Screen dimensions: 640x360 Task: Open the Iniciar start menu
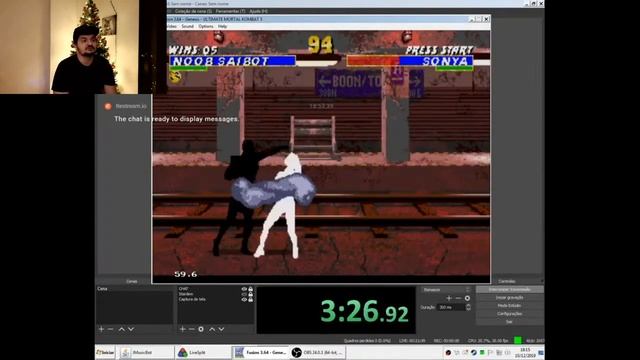click(x=105, y=352)
